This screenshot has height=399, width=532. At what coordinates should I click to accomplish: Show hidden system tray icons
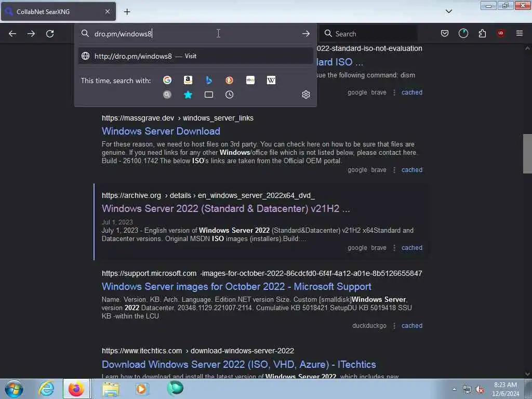tap(454, 390)
